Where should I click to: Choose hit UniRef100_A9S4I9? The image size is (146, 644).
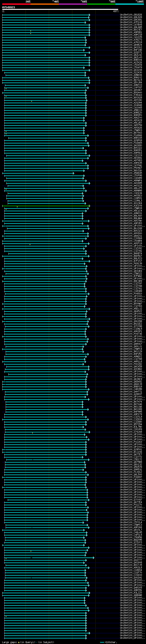(131, 120)
